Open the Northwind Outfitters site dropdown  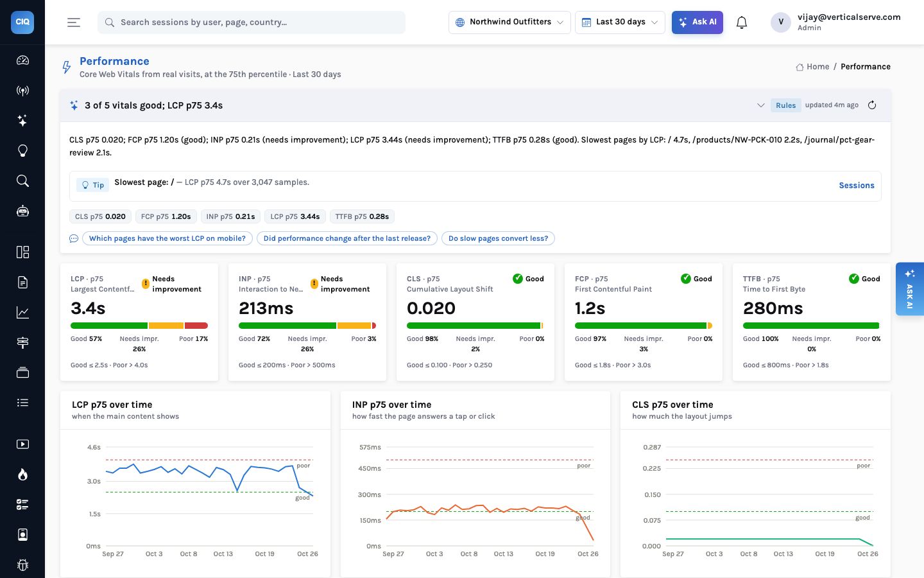[509, 22]
